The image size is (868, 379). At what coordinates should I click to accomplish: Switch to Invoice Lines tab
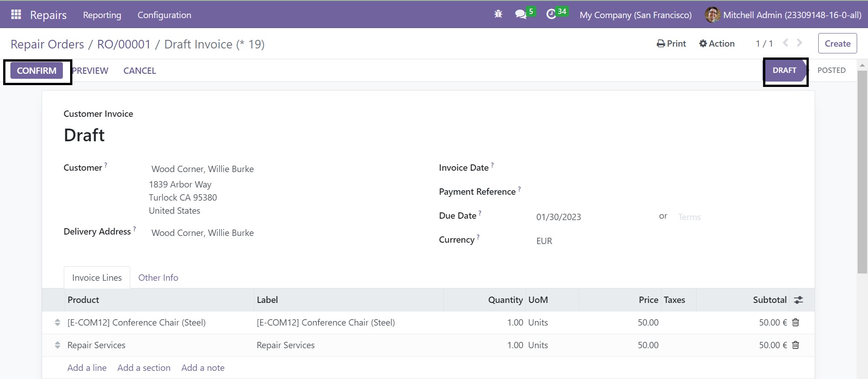tap(97, 278)
